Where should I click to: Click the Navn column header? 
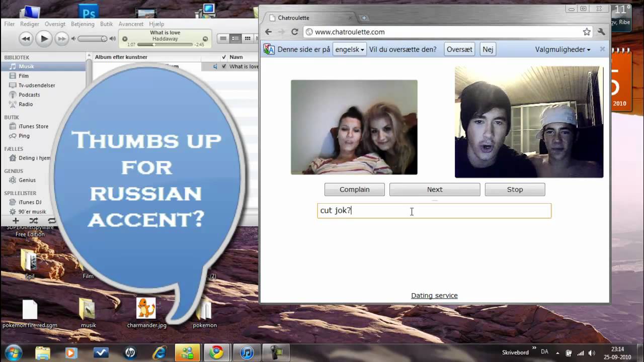click(236, 57)
